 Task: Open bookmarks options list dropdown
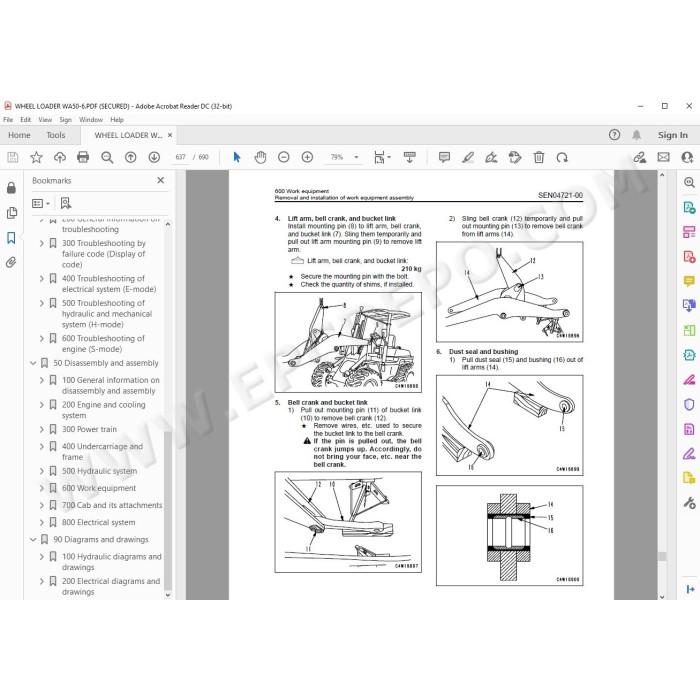(41, 204)
